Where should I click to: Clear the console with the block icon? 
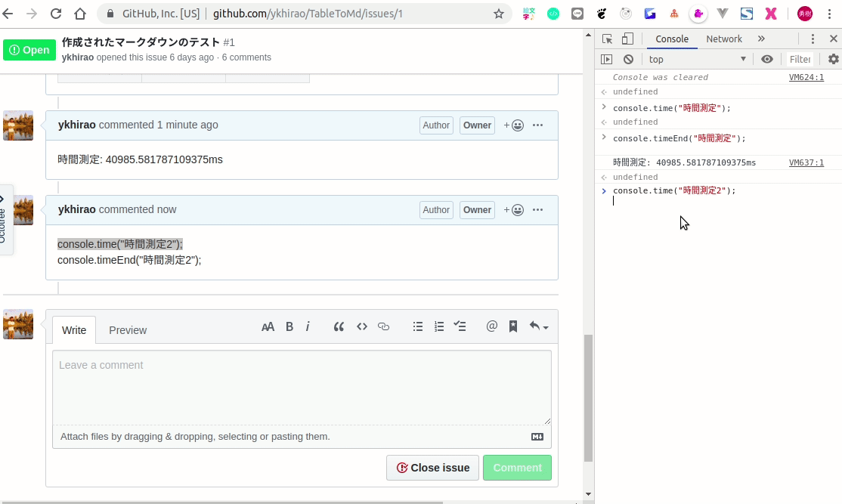[x=628, y=58]
